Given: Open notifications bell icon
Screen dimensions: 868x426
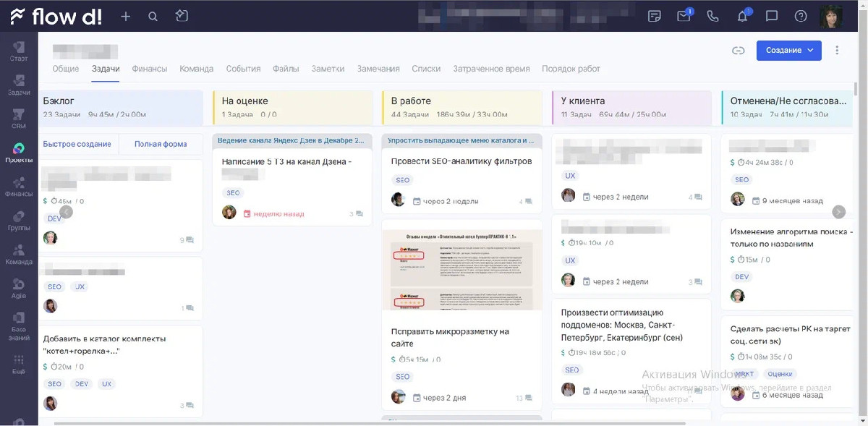Looking at the screenshot, I should pyautogui.click(x=743, y=16).
